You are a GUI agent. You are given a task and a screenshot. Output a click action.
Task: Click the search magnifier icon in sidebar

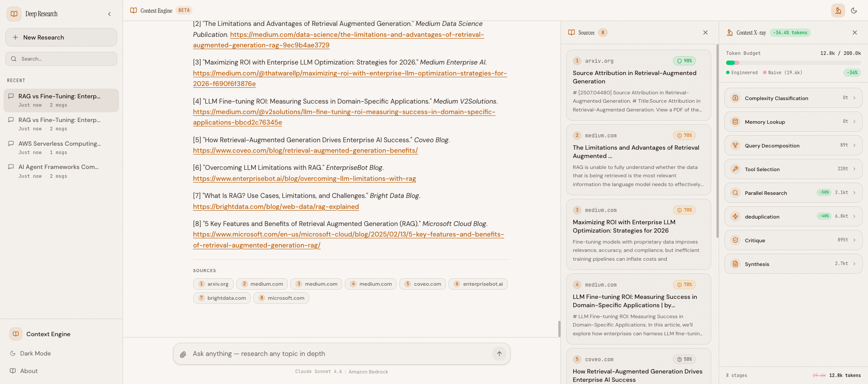click(14, 59)
